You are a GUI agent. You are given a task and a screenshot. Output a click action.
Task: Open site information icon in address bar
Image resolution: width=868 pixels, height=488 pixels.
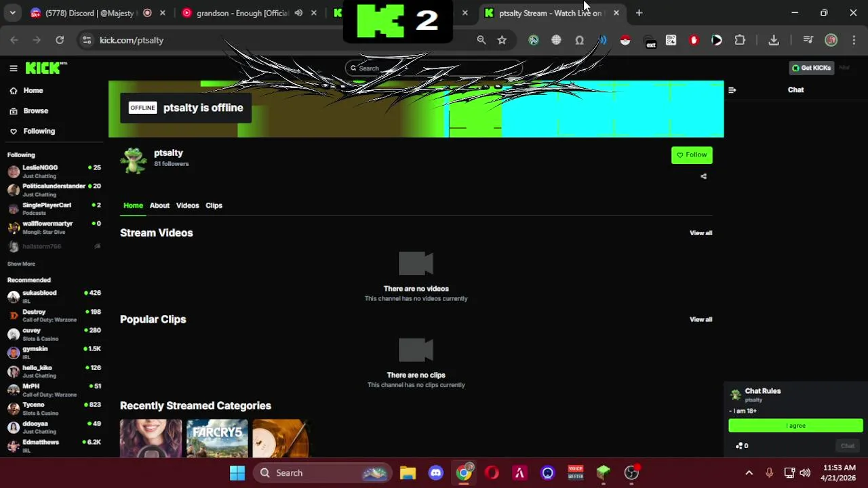[x=87, y=40]
